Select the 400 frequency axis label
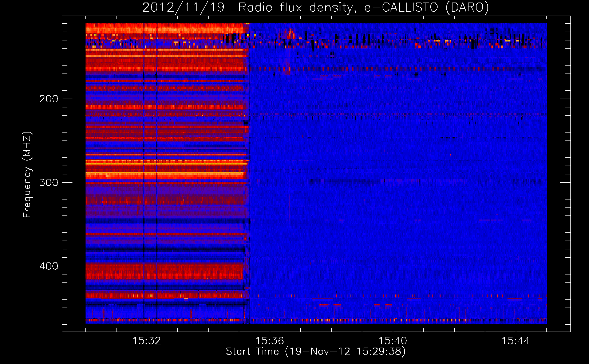This screenshot has width=589, height=364. click(x=49, y=266)
